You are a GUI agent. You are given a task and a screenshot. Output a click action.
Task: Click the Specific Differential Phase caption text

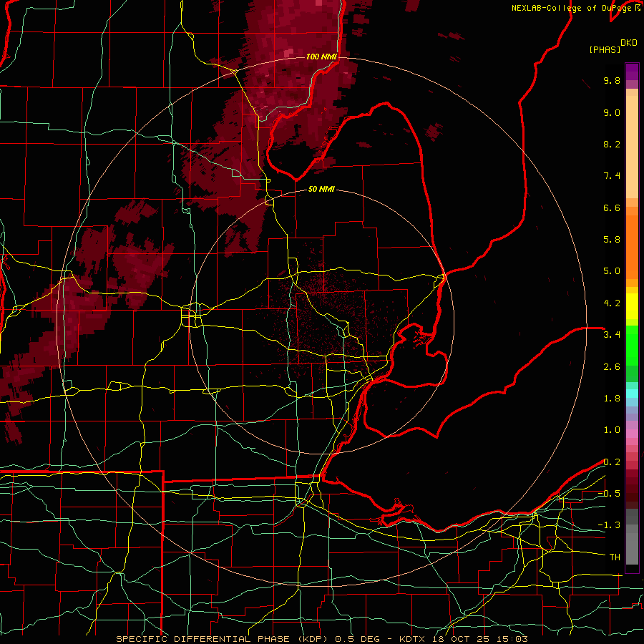coord(321,639)
